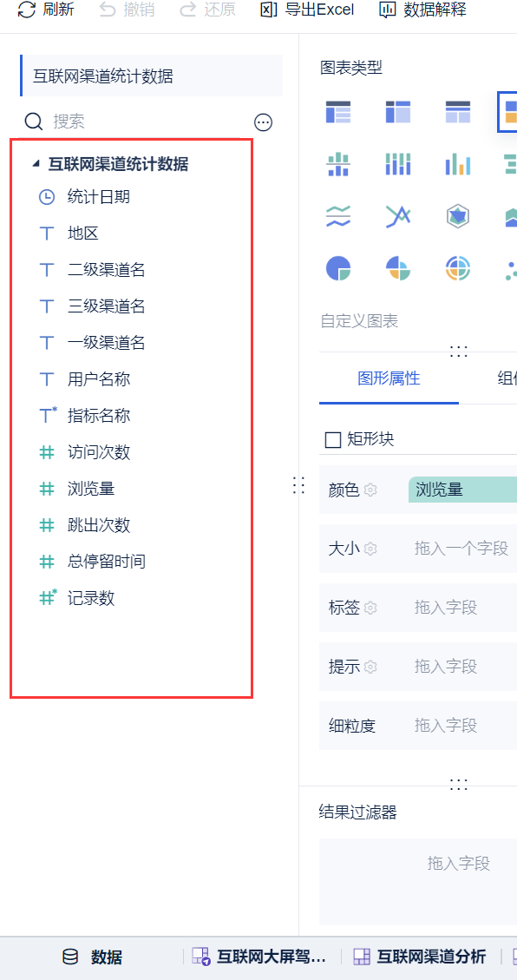Viewport: 517px width, 980px height.
Task: Click the 自定义图表 label
Action: click(359, 321)
